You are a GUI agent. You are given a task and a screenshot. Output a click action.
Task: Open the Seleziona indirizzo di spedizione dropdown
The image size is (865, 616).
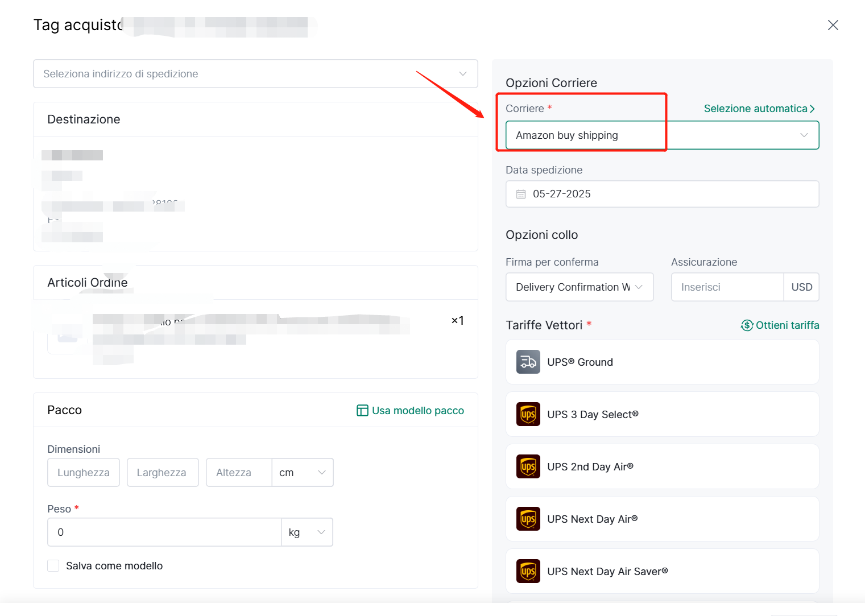click(x=255, y=74)
